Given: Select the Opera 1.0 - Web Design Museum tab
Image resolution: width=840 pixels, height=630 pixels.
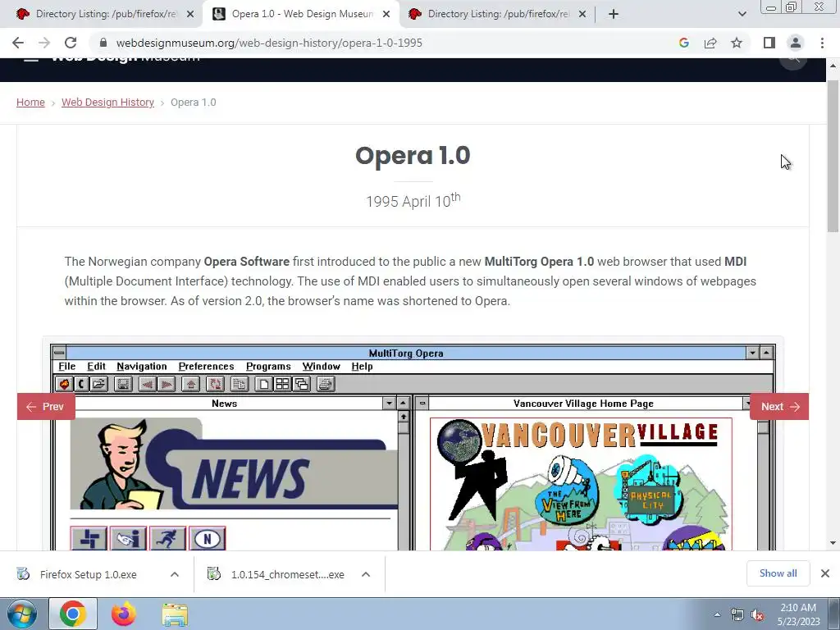Looking at the screenshot, I should pos(300,15).
